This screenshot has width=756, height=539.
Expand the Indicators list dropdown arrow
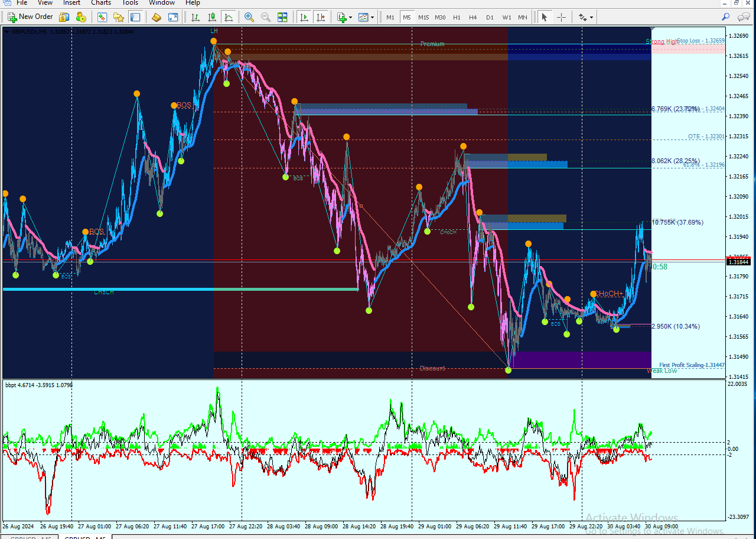click(350, 17)
